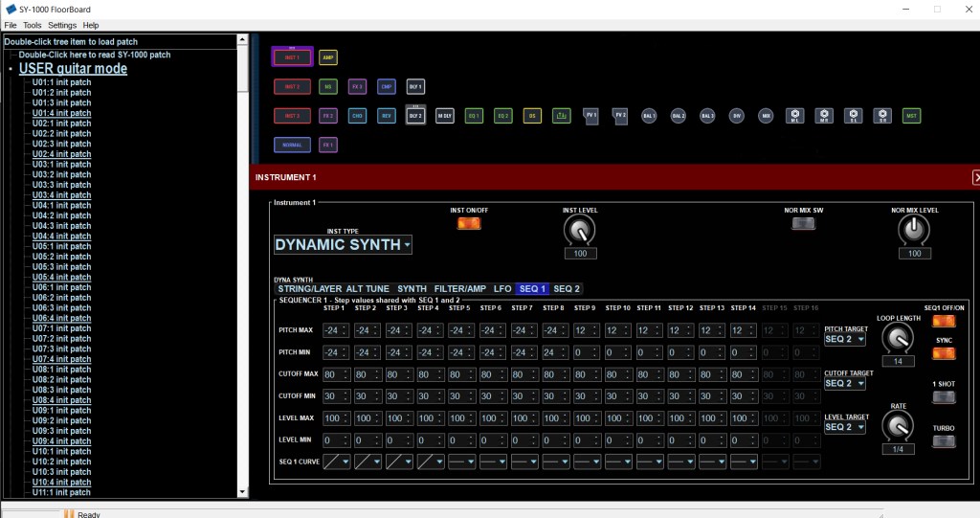Select the FX 3 block
The image size is (980, 518).
click(x=357, y=86)
